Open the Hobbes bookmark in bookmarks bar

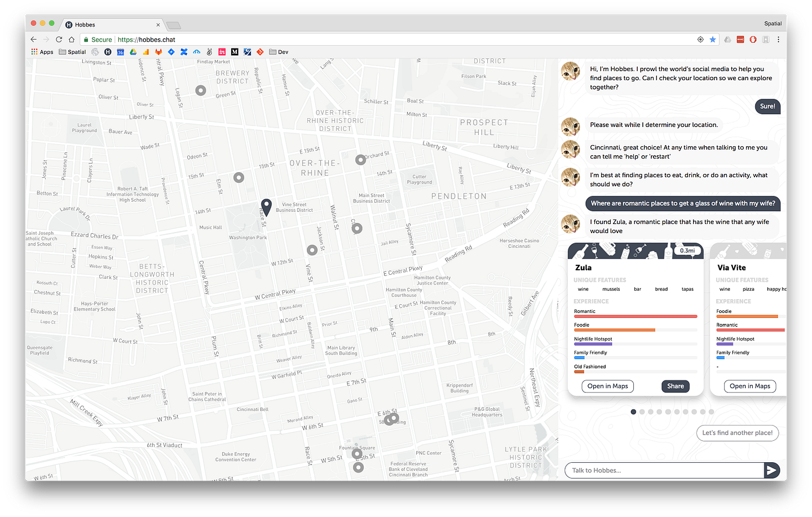coord(108,52)
